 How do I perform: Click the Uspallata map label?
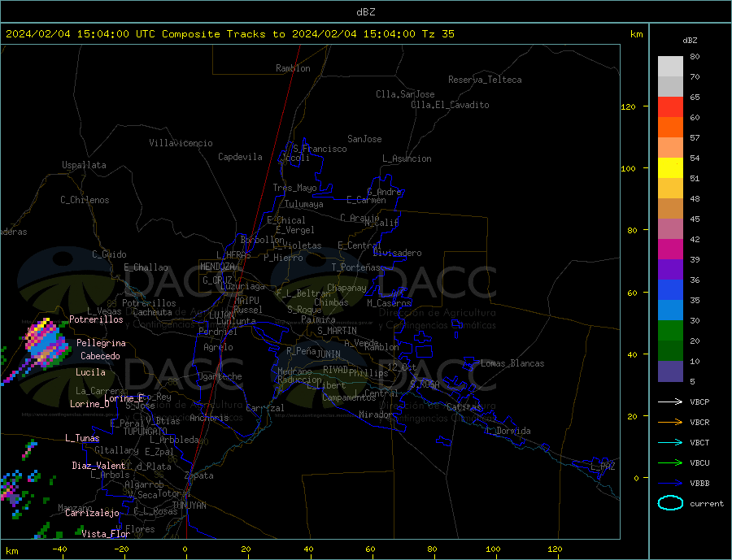[84, 165]
